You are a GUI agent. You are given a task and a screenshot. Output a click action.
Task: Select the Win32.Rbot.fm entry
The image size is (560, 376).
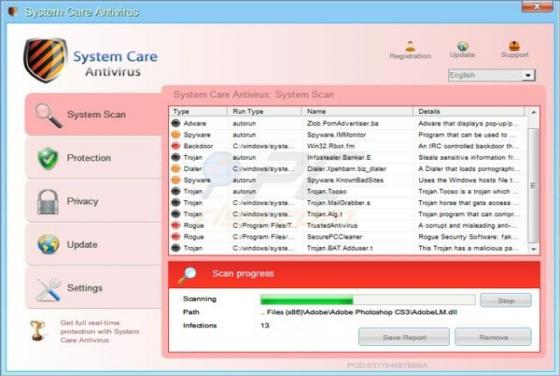[331, 146]
